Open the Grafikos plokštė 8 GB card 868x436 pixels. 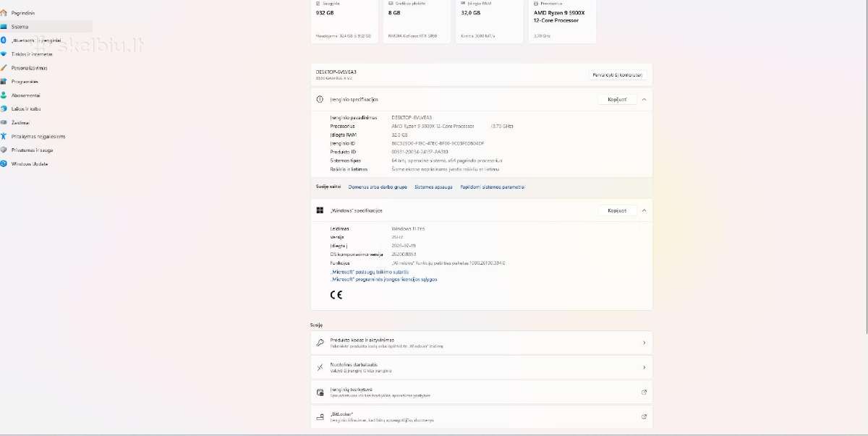417,21
